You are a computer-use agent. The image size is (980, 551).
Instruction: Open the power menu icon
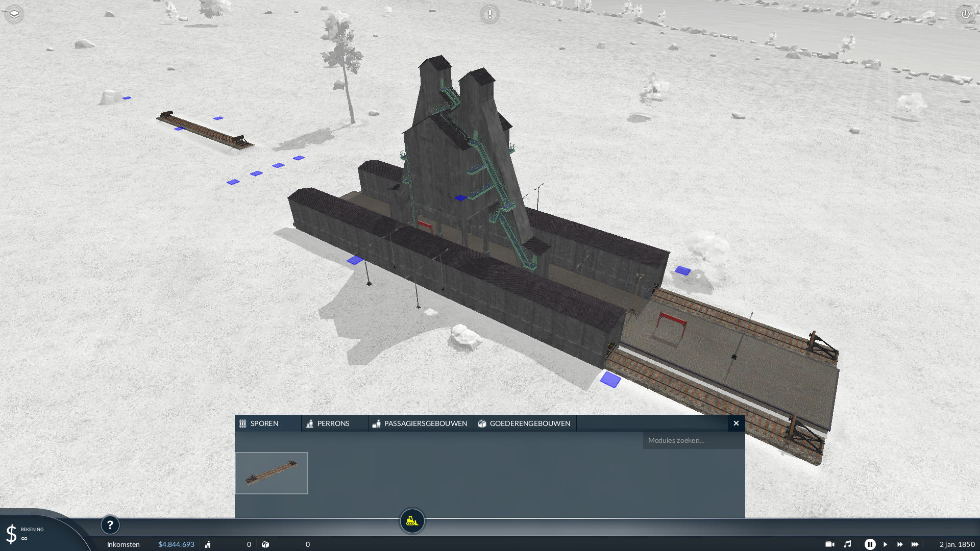965,14
